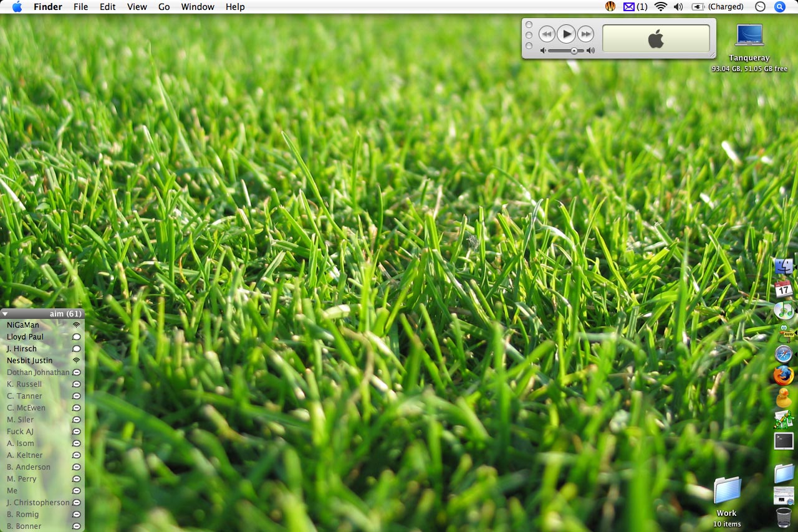Open iTunes from the Dock
Image resolution: width=798 pixels, height=532 pixels.
pos(784,310)
